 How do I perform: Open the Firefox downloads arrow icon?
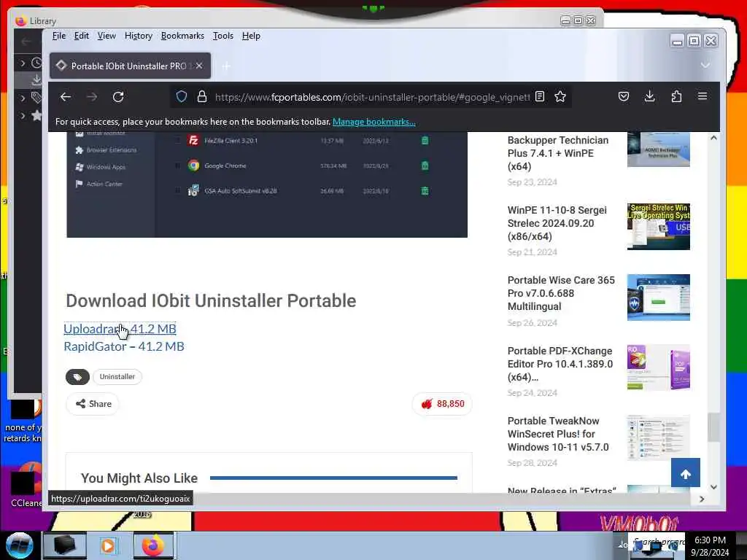click(649, 97)
